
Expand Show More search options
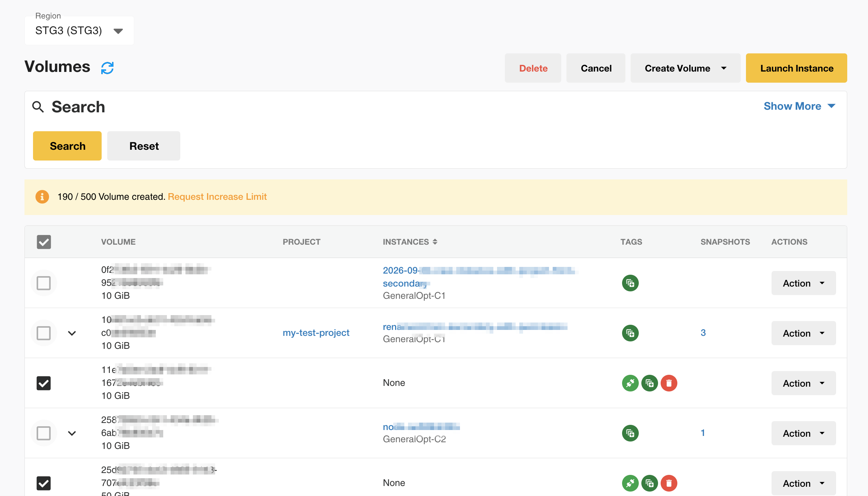click(x=799, y=106)
